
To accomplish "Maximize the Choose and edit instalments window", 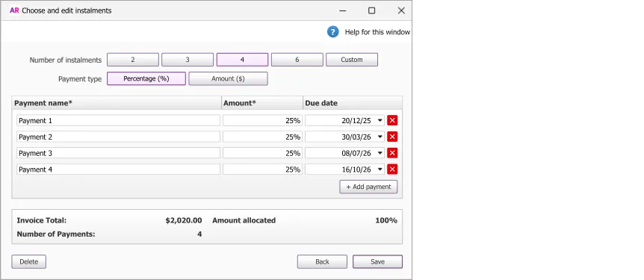I will 372,10.
